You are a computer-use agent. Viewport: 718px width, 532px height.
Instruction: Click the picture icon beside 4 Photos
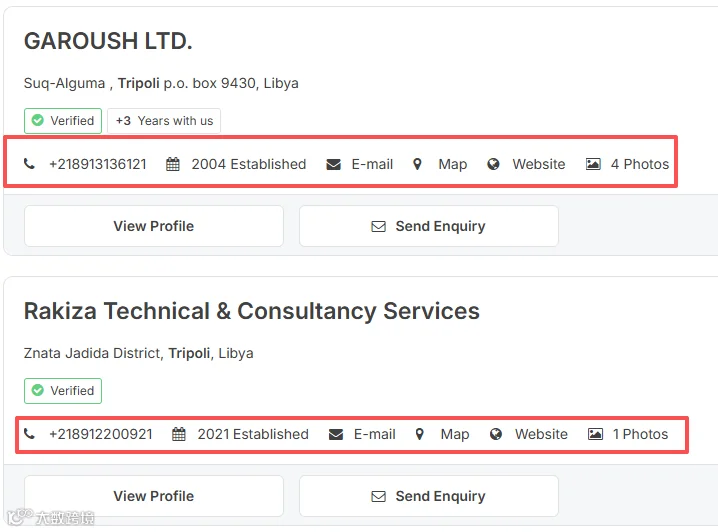click(593, 164)
